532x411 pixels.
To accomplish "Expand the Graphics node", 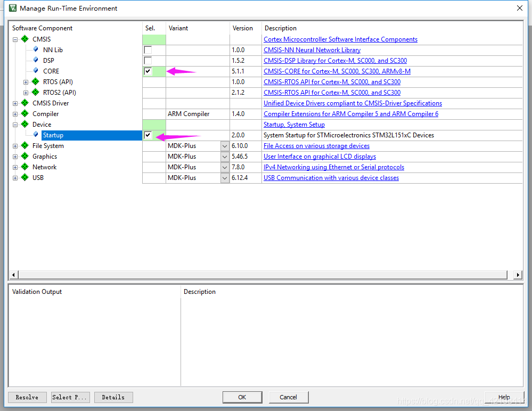I will click(x=15, y=157).
